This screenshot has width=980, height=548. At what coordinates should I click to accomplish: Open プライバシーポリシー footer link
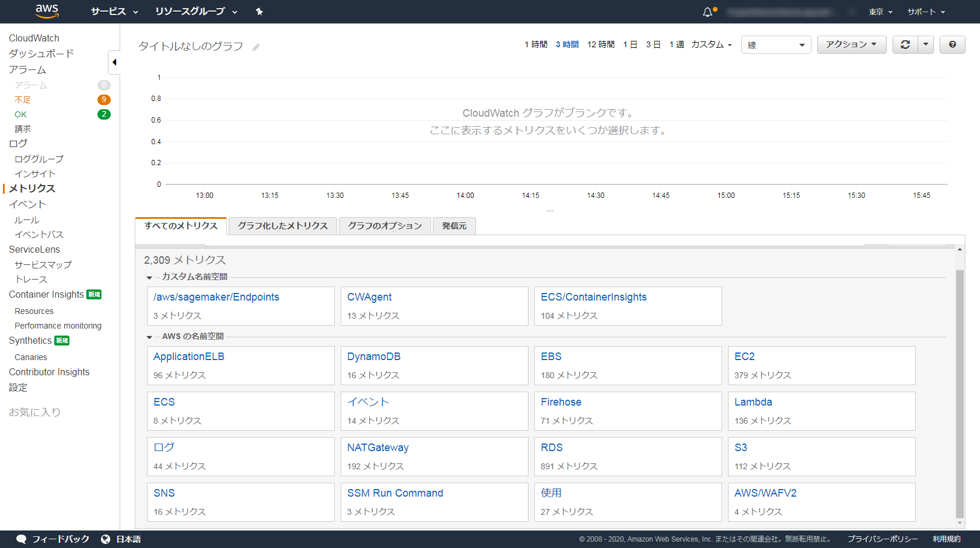click(883, 539)
